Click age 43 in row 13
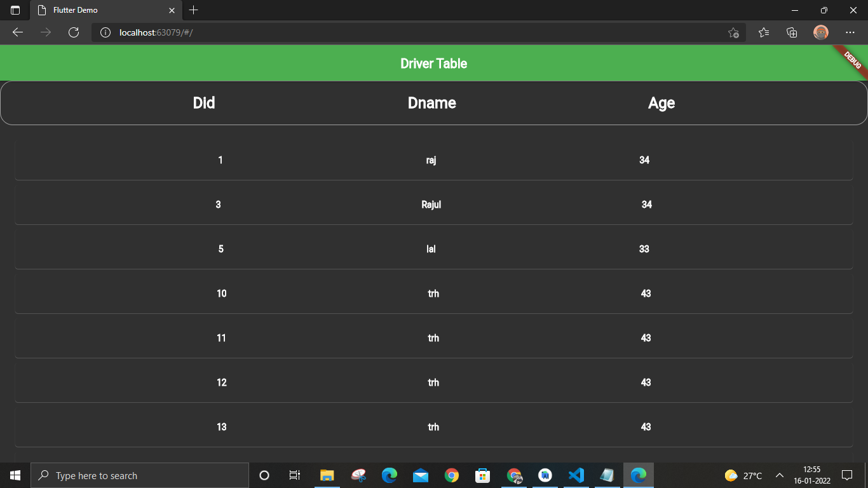 pyautogui.click(x=646, y=427)
